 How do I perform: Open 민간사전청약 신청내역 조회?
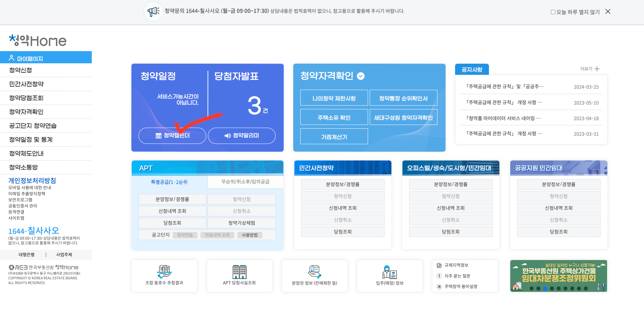pos(343,208)
